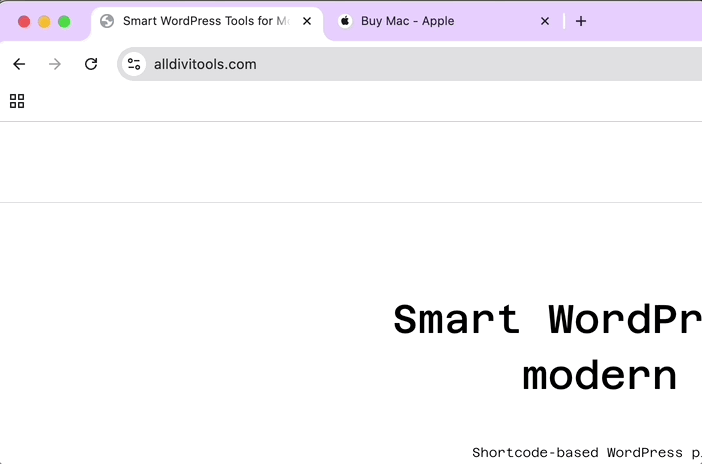Open site information icon in address bar
The height and width of the screenshot is (464, 702).
(x=134, y=64)
